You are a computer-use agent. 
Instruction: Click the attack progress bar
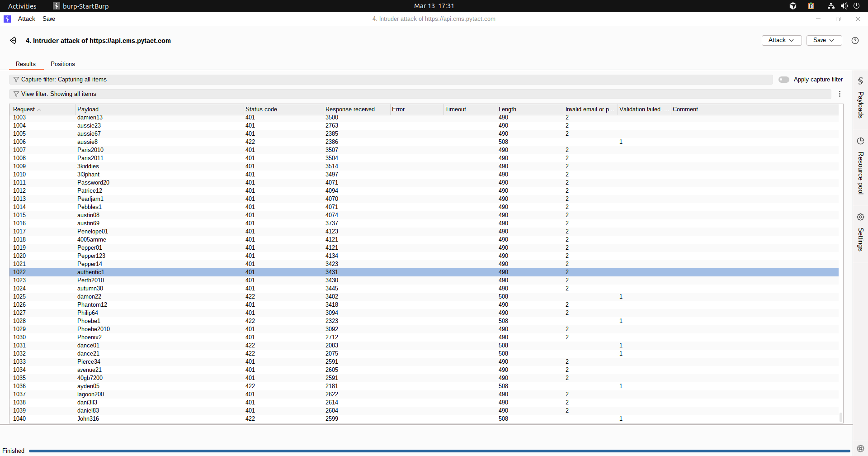pyautogui.click(x=439, y=451)
